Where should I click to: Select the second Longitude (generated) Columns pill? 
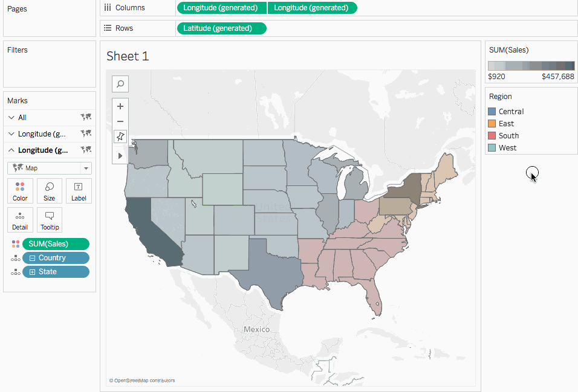tap(312, 8)
